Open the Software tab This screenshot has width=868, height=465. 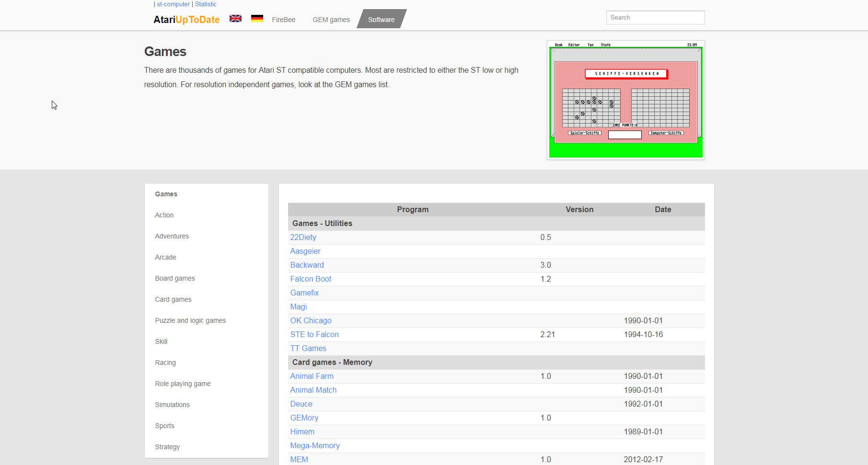(381, 20)
